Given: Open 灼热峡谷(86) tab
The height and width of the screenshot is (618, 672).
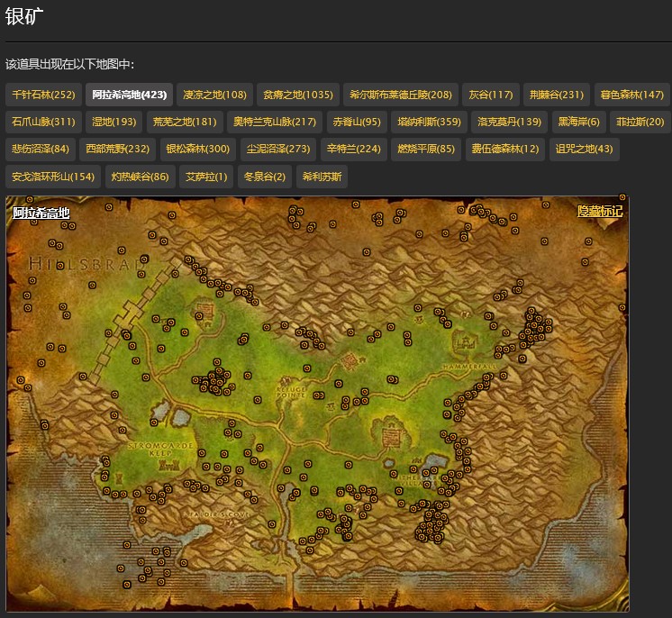Looking at the screenshot, I should tap(141, 177).
